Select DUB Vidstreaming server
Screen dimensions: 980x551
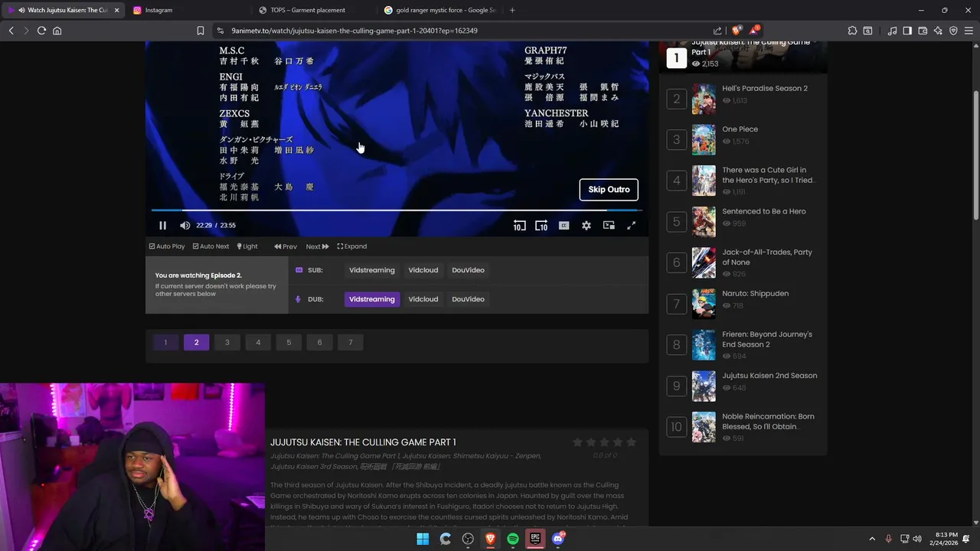click(372, 299)
